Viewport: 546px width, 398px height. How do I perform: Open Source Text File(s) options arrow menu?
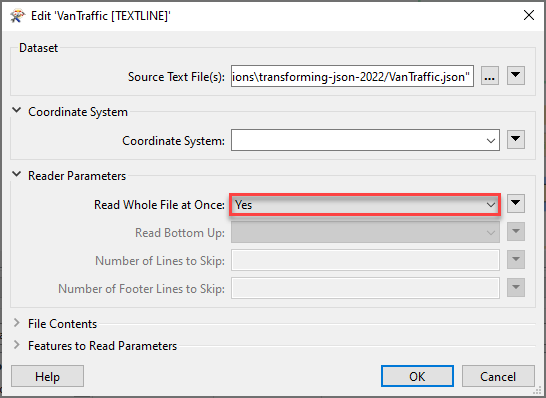[516, 76]
